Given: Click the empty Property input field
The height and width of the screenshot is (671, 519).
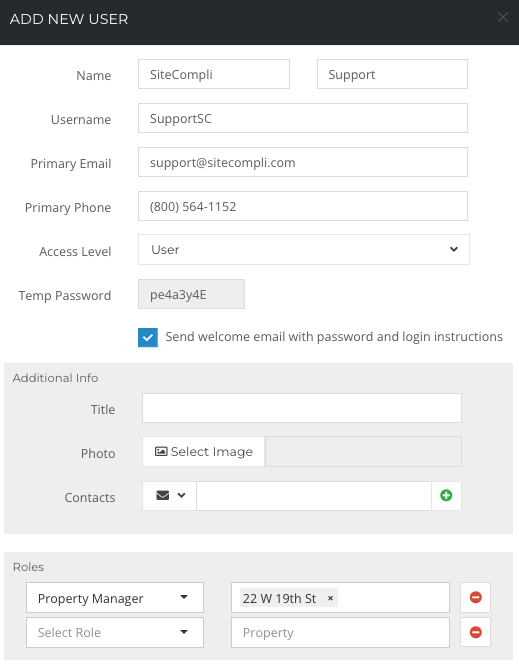Looking at the screenshot, I should pyautogui.click(x=341, y=632).
